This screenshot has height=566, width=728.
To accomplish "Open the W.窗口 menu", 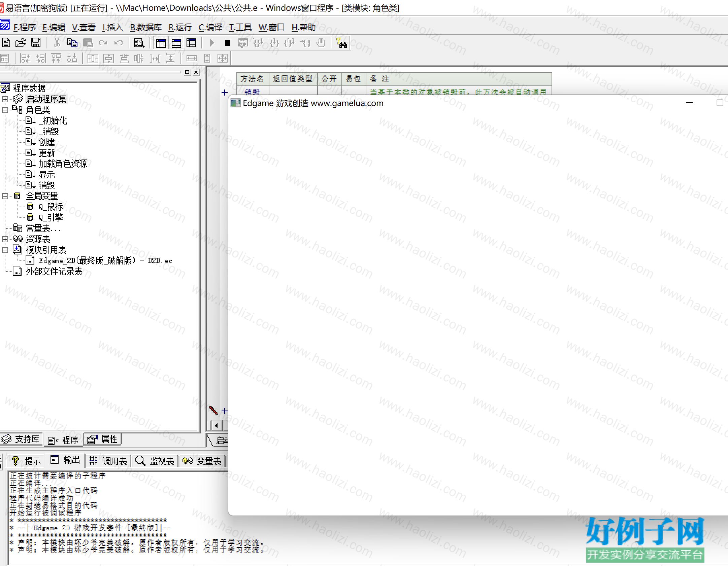I will pyautogui.click(x=271, y=27).
